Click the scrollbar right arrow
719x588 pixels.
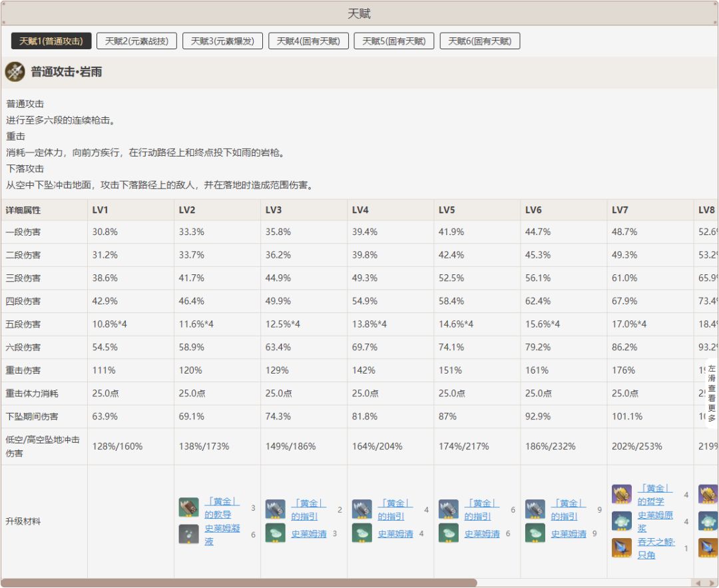click(x=711, y=583)
